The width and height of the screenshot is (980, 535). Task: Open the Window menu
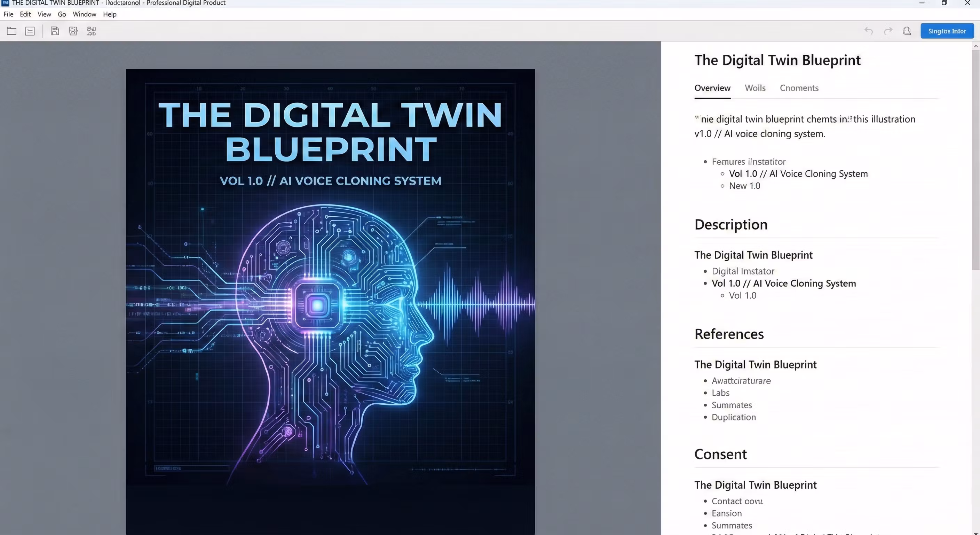(84, 14)
